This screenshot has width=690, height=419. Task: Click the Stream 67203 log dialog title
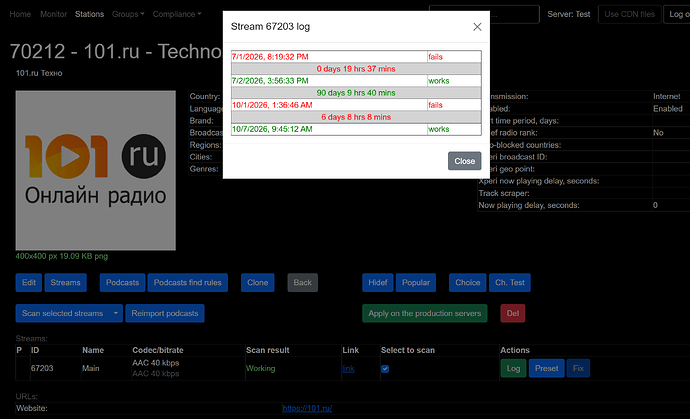[270, 26]
